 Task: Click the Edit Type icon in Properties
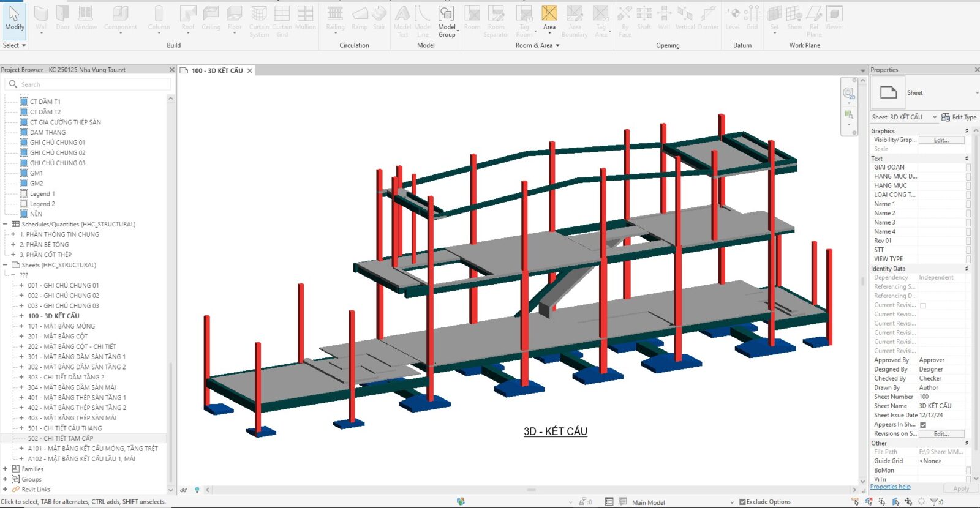[x=946, y=117]
